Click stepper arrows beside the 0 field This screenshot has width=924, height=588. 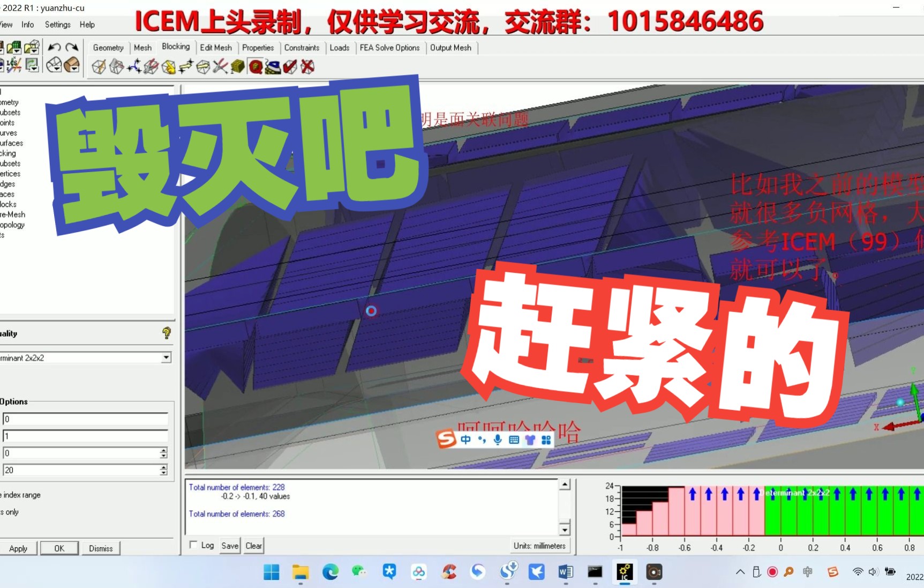click(x=163, y=453)
